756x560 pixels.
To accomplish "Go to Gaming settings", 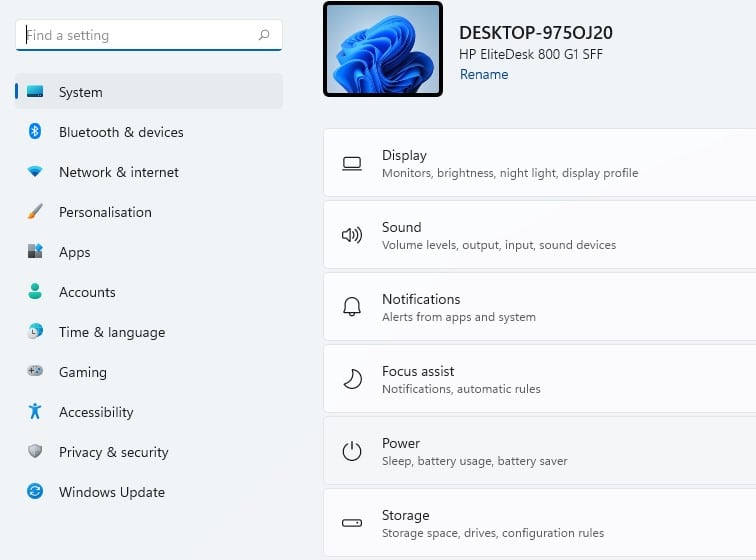I will click(149, 371).
